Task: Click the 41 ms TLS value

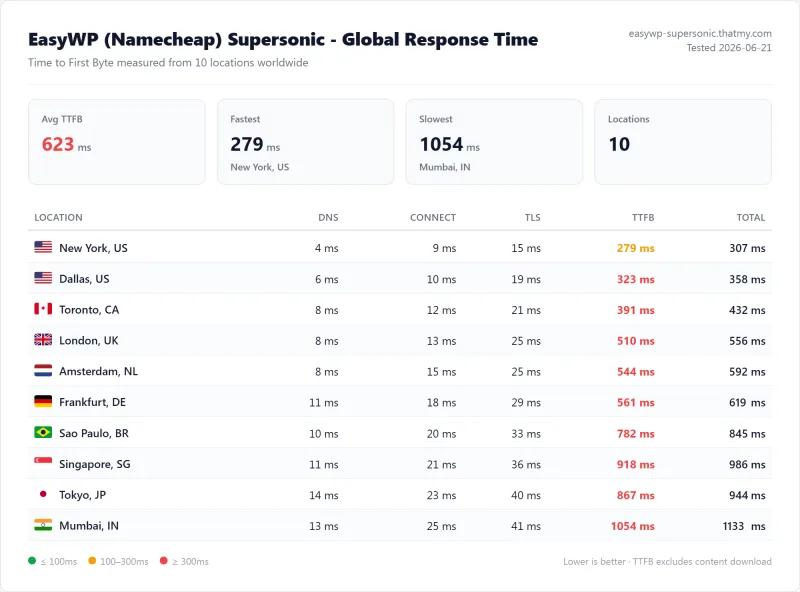Action: coord(526,526)
